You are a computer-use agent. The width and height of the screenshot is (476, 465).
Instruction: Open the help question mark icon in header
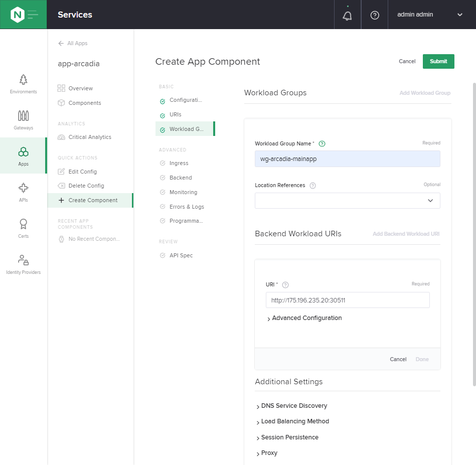(375, 15)
